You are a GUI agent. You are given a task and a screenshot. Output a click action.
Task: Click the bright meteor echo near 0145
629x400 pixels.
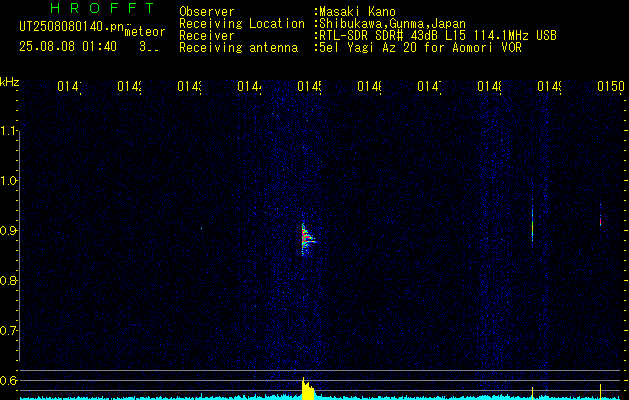[307, 239]
